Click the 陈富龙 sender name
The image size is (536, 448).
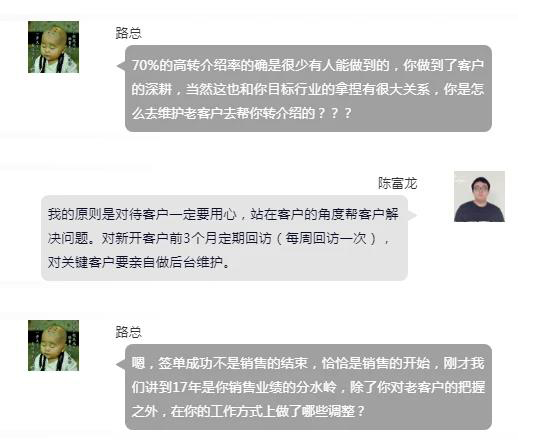398,184
